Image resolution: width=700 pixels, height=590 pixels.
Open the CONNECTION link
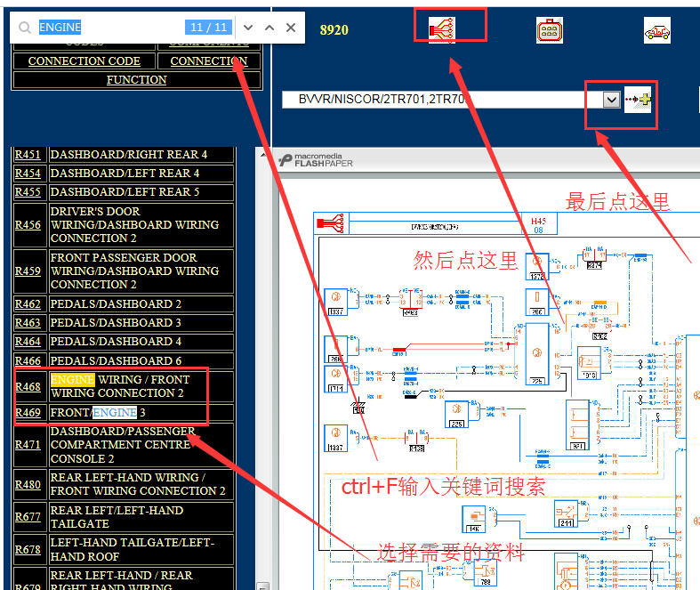pyautogui.click(x=208, y=61)
